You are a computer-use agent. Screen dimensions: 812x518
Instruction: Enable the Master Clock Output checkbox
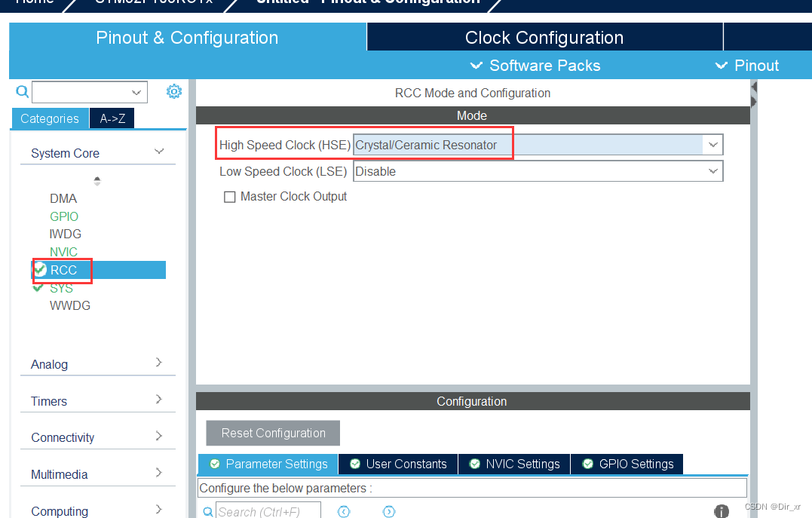click(229, 197)
